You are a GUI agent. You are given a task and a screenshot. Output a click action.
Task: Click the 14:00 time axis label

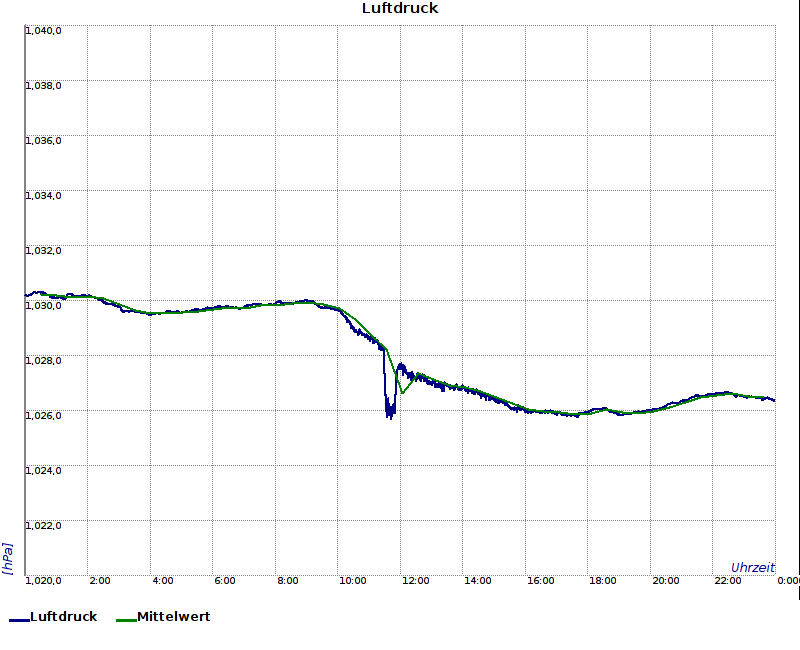478,581
